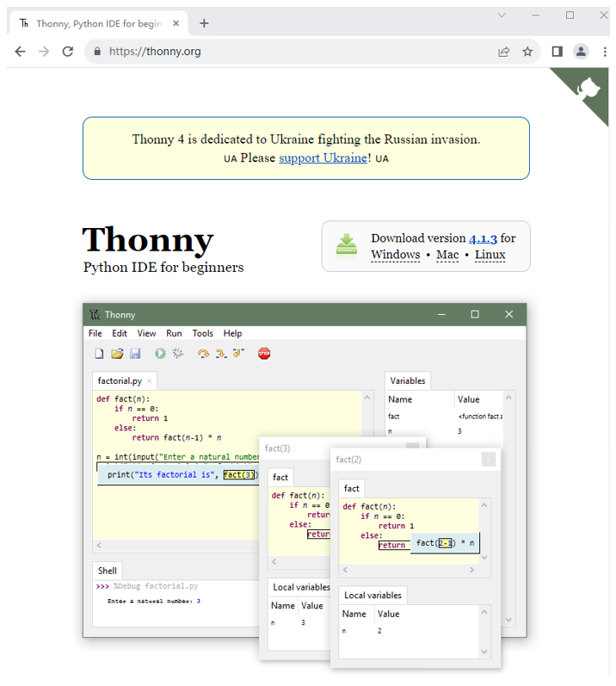Select Local variables tab in fact(3) window
The height and width of the screenshot is (686, 616).
point(301,587)
